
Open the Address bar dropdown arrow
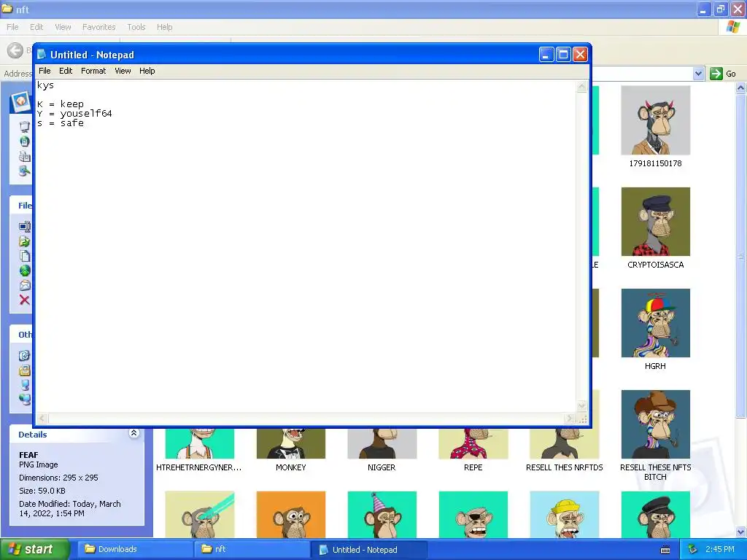click(698, 74)
